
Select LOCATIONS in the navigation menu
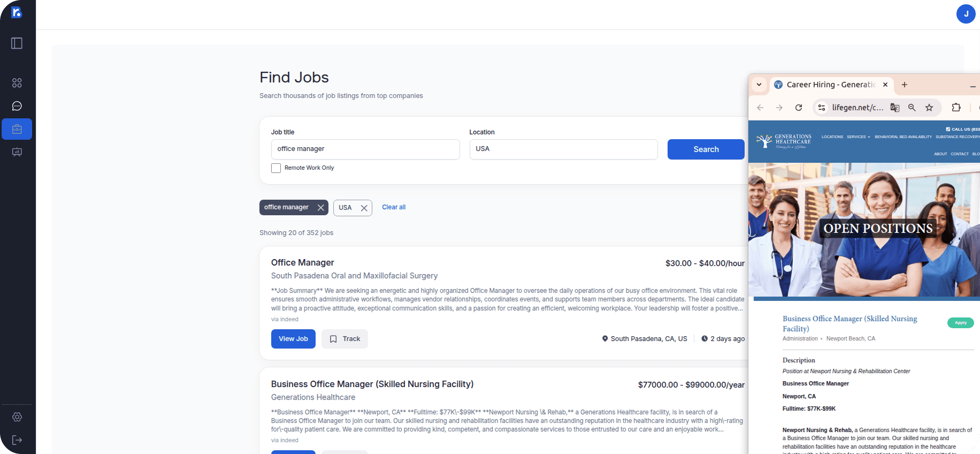832,137
